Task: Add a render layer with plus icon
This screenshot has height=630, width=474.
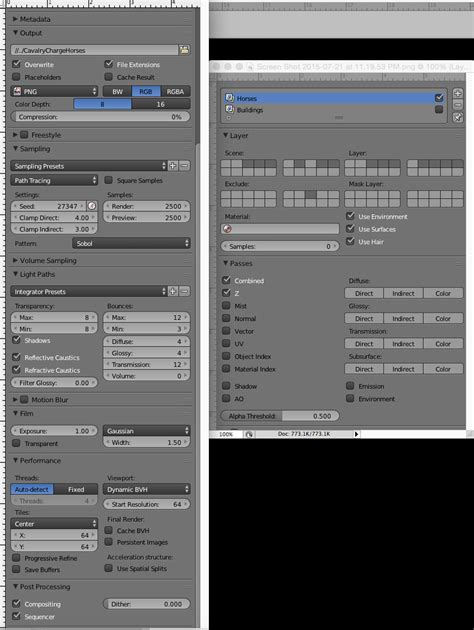Action: 458,93
